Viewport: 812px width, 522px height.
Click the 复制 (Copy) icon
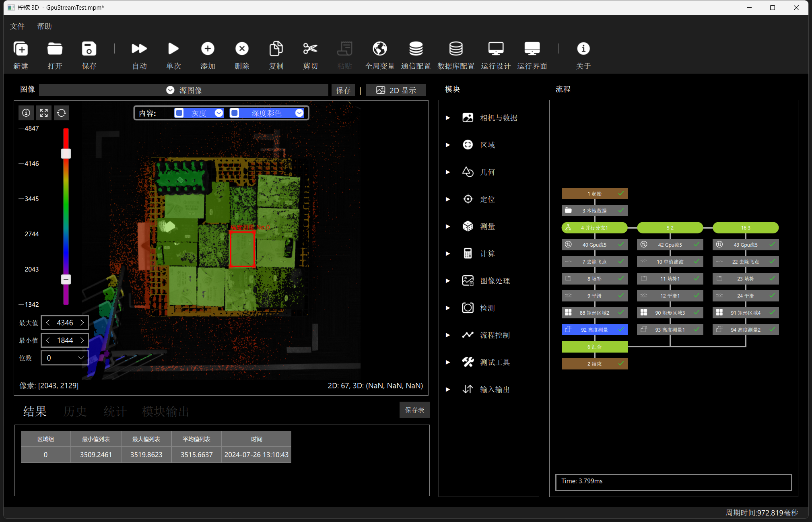point(276,49)
